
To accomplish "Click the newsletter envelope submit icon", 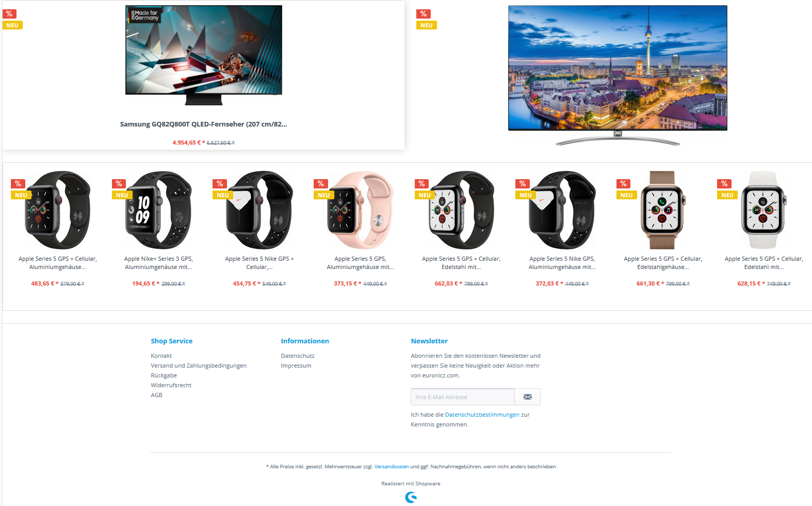I will tap(527, 397).
